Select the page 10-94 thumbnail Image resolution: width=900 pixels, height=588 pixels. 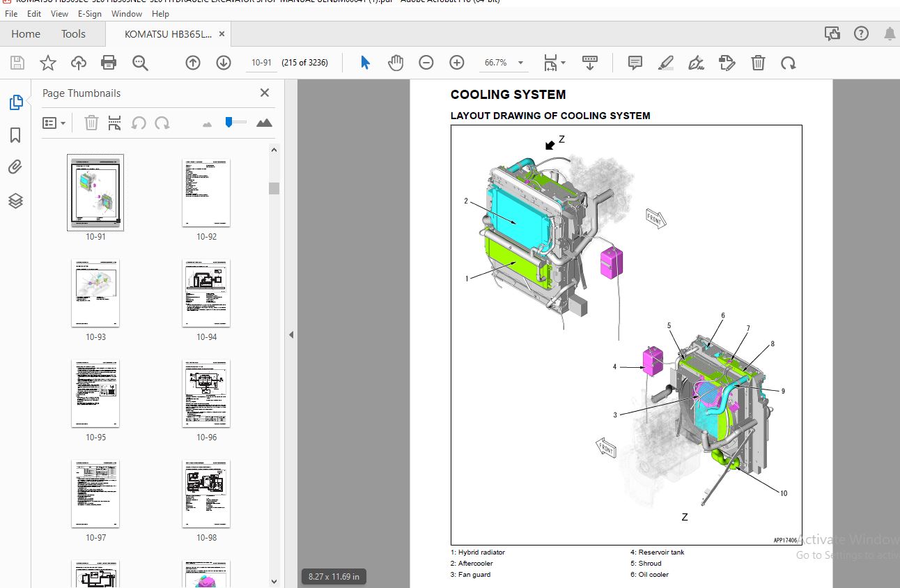206,293
